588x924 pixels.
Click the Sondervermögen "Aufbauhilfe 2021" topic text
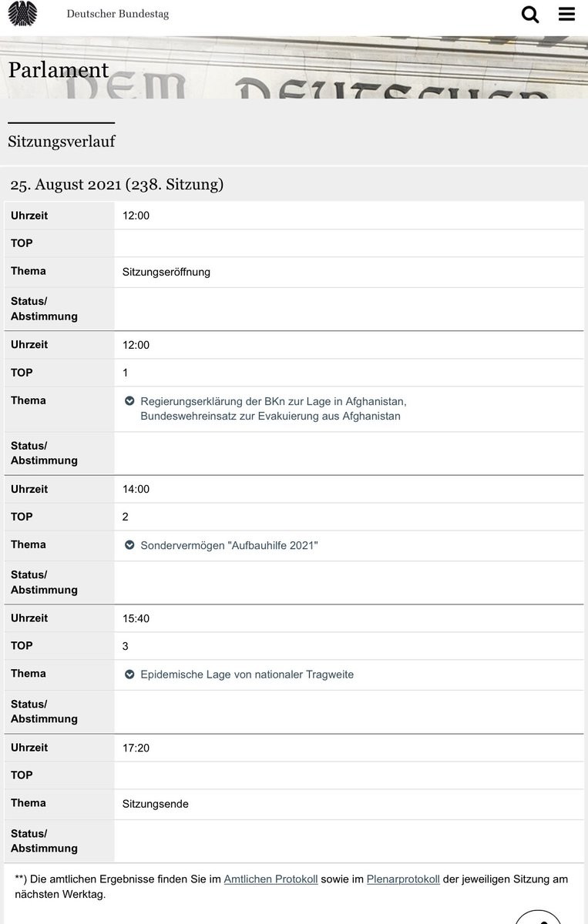(229, 545)
